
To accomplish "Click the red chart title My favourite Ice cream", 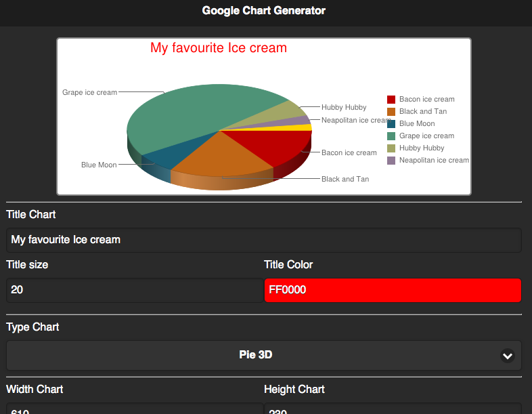I will click(x=218, y=48).
